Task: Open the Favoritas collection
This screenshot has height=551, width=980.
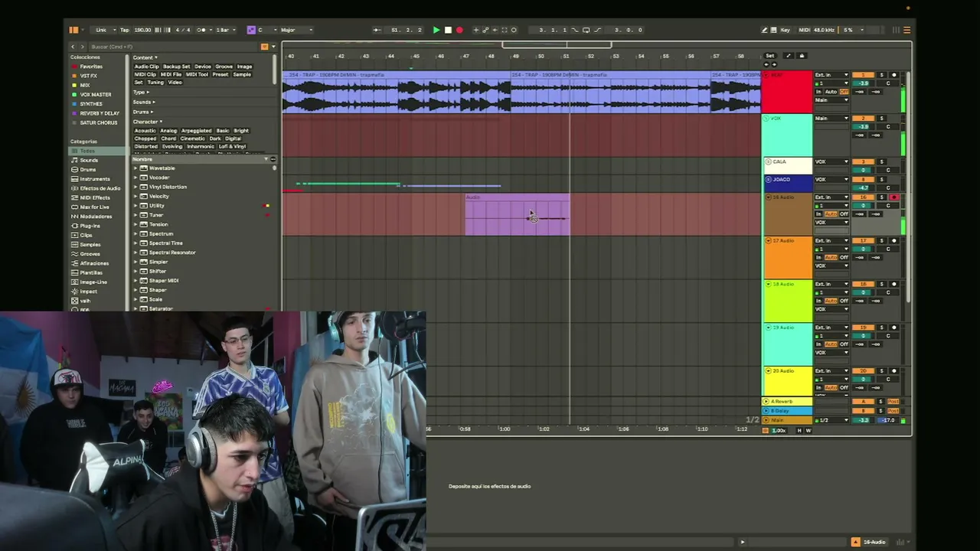Action: (91, 67)
